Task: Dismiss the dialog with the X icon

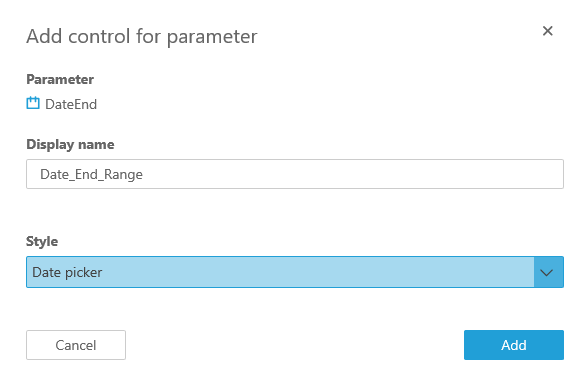Action: 547,31
